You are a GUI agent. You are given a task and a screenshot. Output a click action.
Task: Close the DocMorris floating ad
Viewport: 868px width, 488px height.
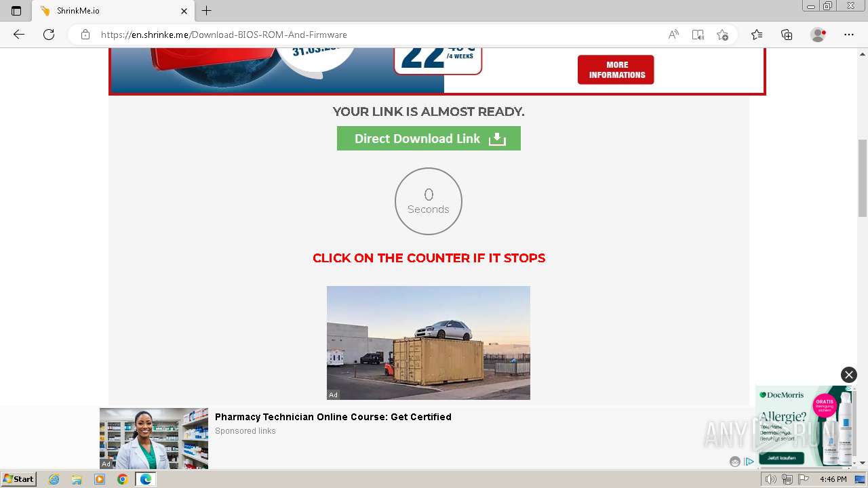point(849,375)
